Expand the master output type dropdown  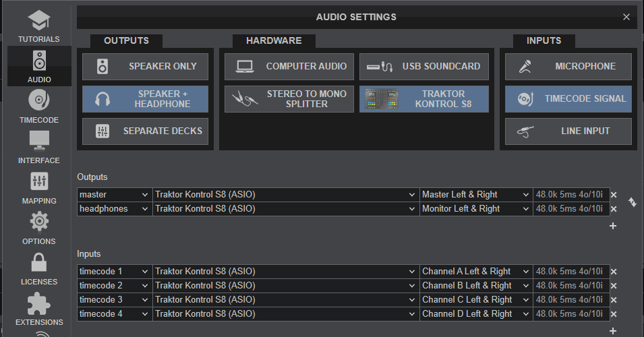(114, 195)
